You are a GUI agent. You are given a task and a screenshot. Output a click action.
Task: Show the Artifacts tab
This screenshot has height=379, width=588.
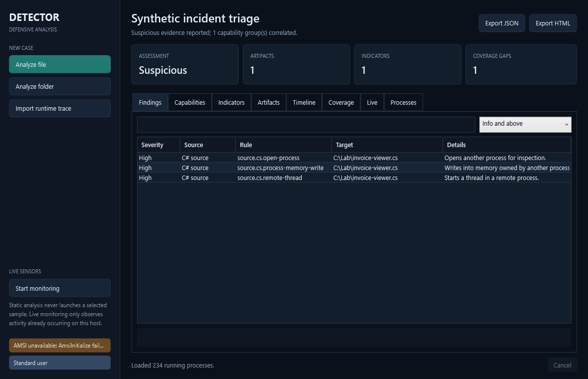point(269,102)
